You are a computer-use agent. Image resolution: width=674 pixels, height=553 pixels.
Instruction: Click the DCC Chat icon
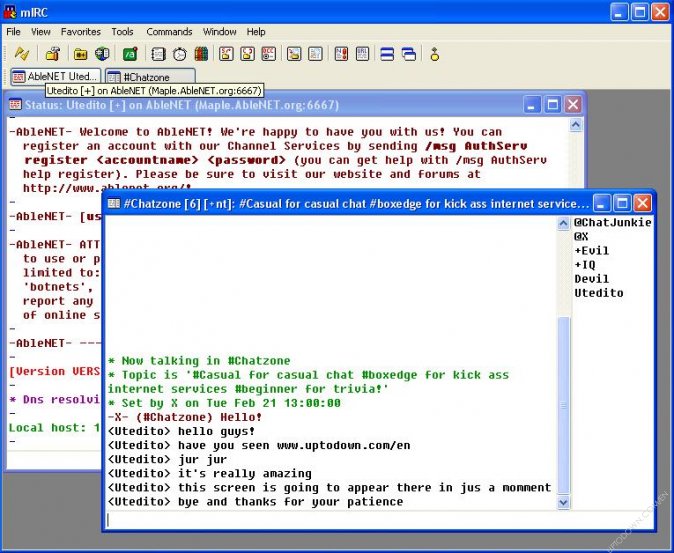click(x=247, y=54)
